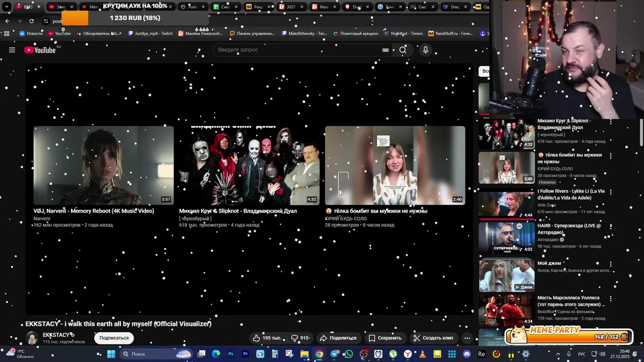Switch input language via РУС indicator
Image resolution: width=644 pixels, height=362 pixels.
click(x=582, y=354)
